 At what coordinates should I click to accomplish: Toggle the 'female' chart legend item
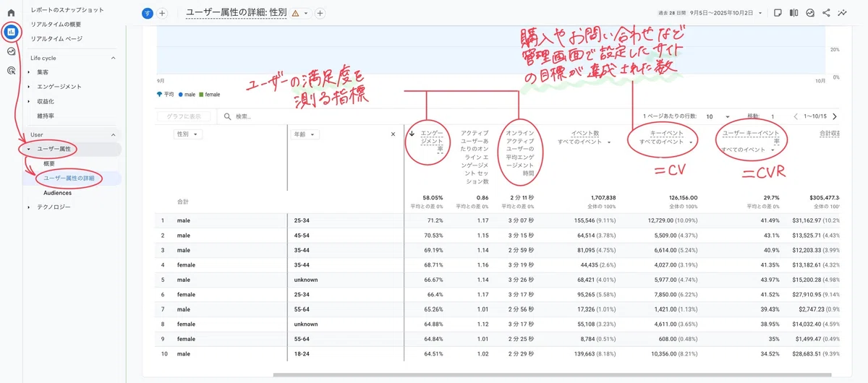click(x=210, y=94)
